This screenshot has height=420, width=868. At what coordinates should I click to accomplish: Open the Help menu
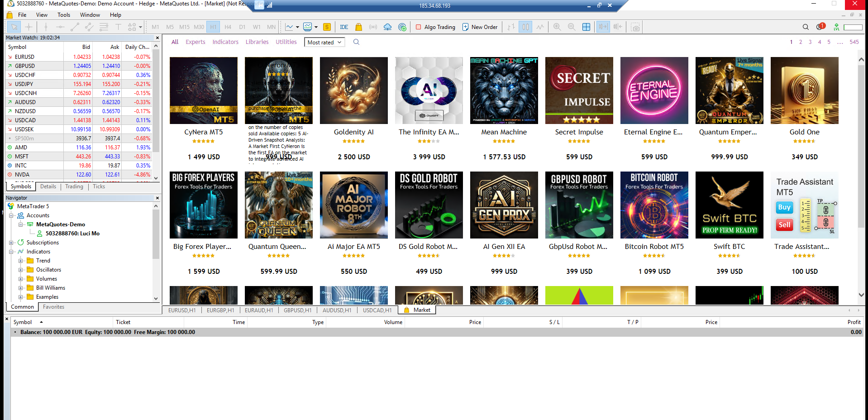[x=115, y=15]
